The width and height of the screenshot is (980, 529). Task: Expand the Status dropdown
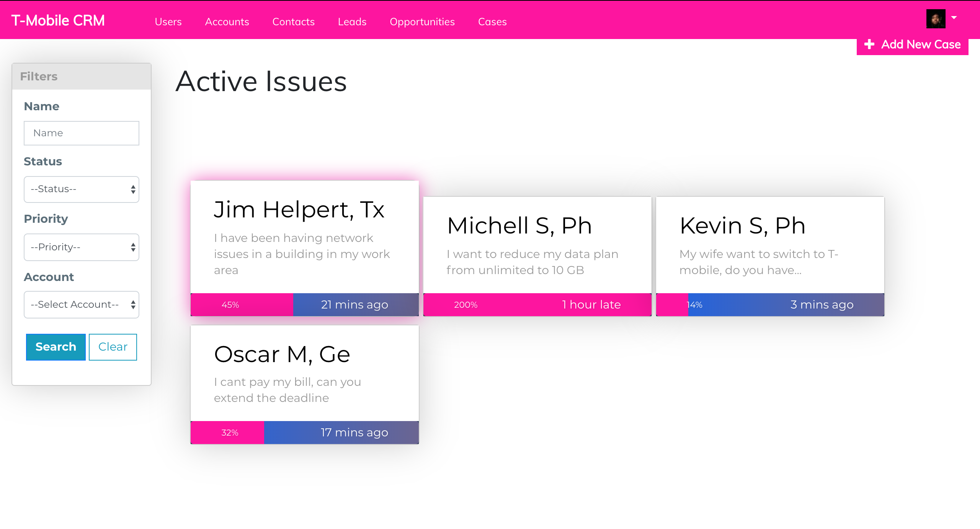[x=82, y=189]
